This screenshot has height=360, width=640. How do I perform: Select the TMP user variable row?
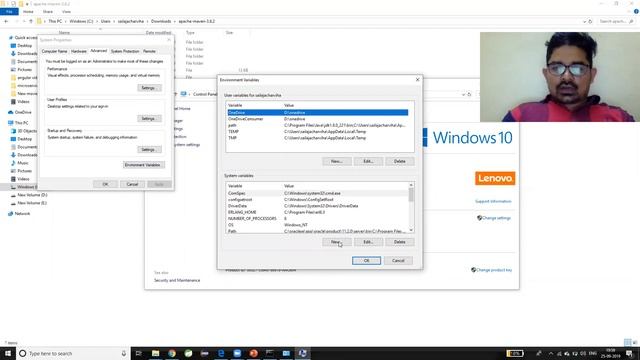pyautogui.click(x=318, y=138)
